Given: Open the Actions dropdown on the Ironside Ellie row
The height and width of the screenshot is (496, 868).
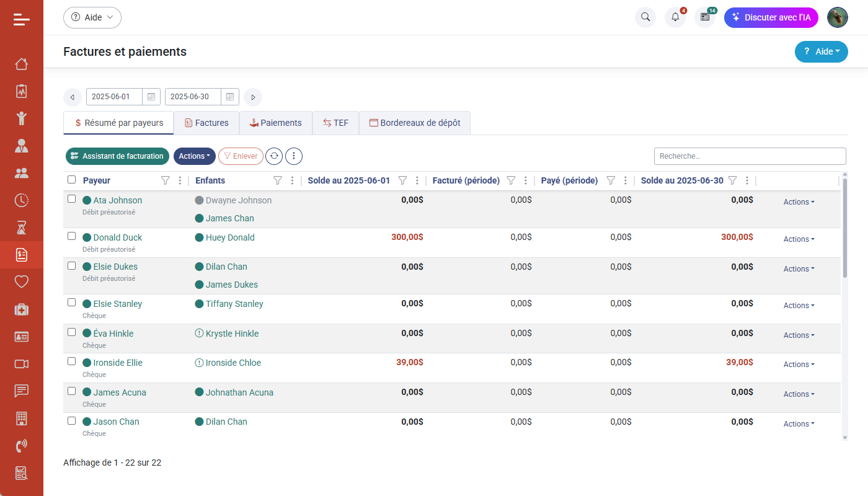Looking at the screenshot, I should pyautogui.click(x=798, y=365).
